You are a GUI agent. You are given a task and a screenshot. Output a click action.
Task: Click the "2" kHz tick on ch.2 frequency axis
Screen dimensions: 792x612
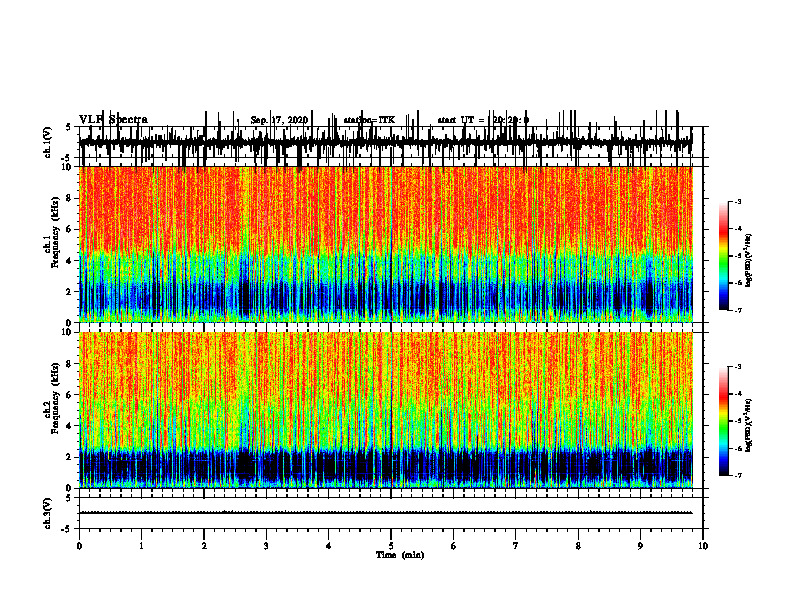click(x=69, y=457)
